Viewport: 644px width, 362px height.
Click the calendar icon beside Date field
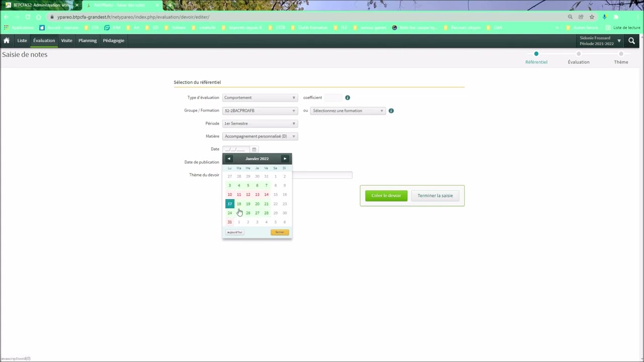[254, 149]
